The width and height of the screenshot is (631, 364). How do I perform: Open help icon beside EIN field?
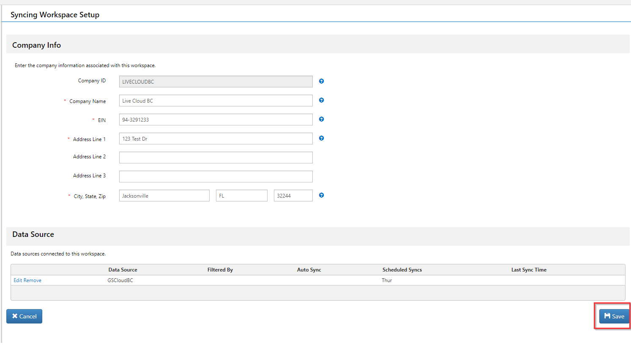(x=321, y=119)
